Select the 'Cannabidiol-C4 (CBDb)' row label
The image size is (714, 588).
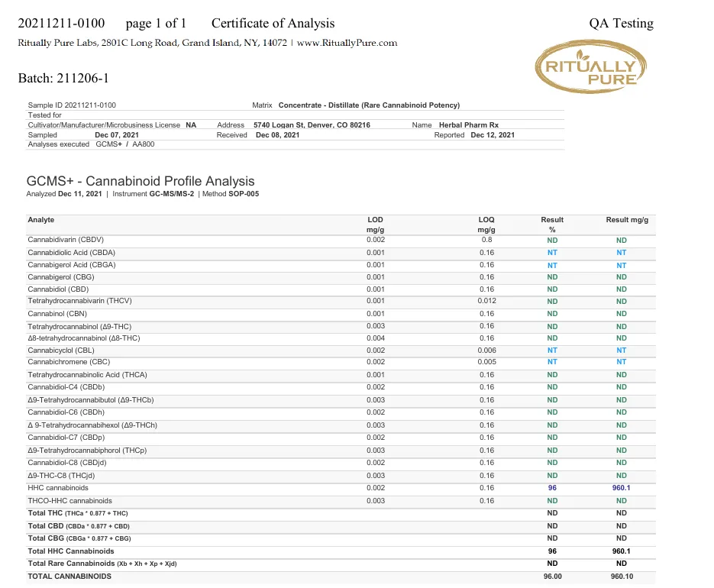[66, 387]
